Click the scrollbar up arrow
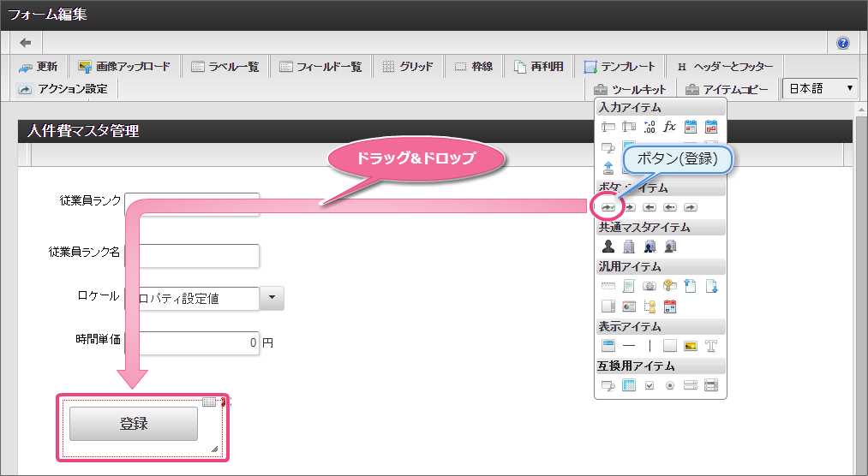 click(x=862, y=110)
